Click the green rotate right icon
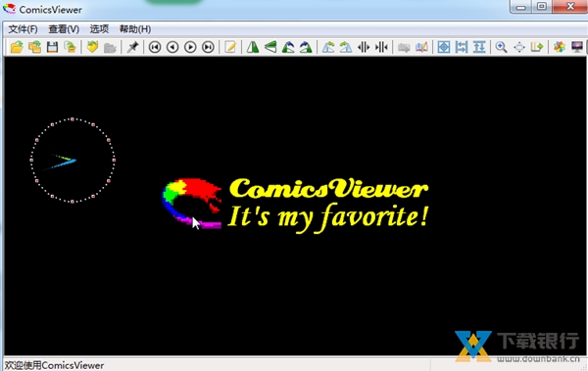The image size is (588, 371). click(x=306, y=47)
